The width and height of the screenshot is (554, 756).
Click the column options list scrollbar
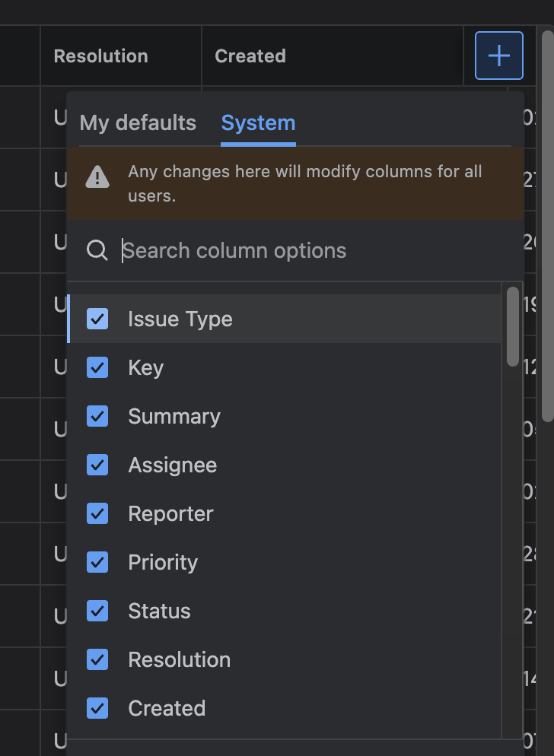pos(513,327)
